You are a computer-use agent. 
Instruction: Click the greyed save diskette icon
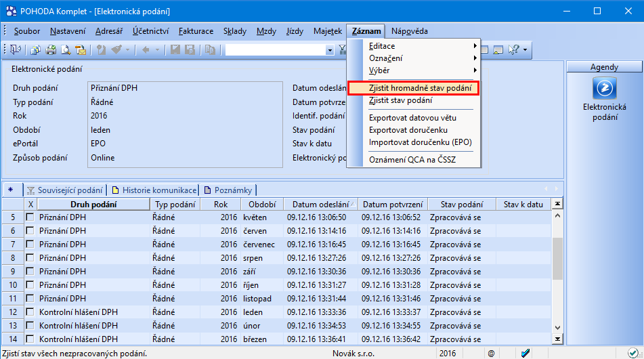click(x=175, y=49)
